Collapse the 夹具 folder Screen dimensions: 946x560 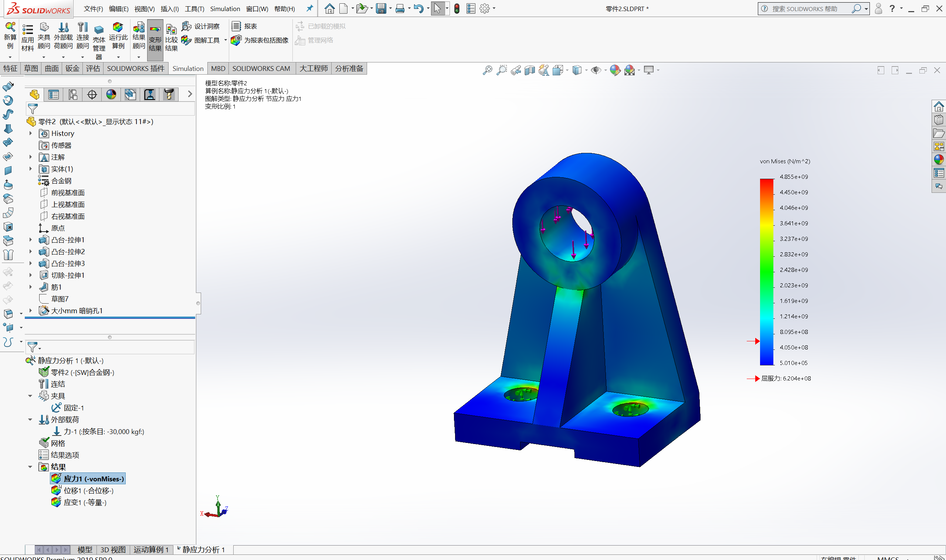30,396
